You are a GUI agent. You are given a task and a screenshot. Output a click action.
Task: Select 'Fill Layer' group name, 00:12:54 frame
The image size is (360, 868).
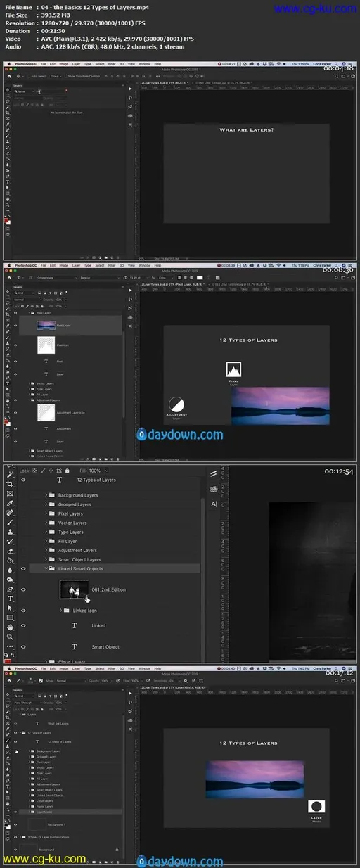67,541
